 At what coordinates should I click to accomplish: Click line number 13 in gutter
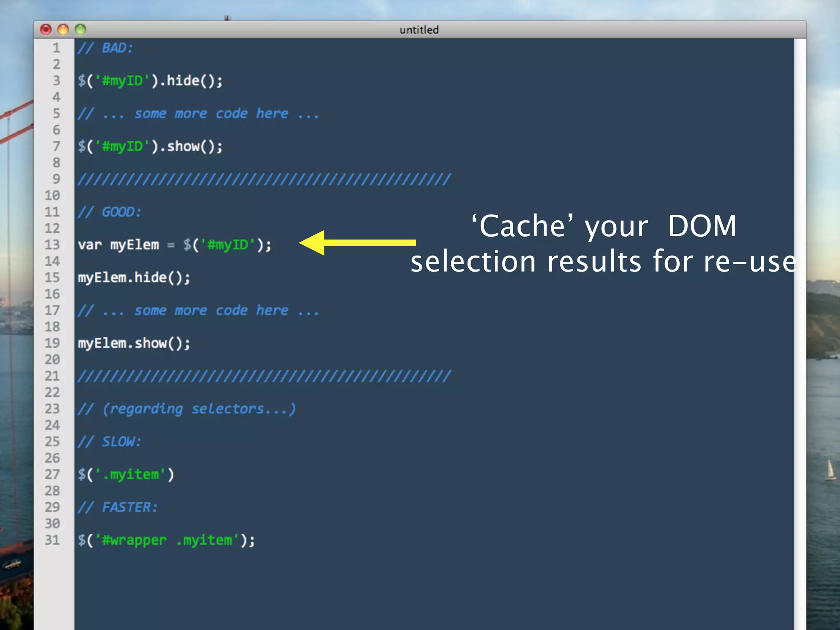(x=52, y=245)
